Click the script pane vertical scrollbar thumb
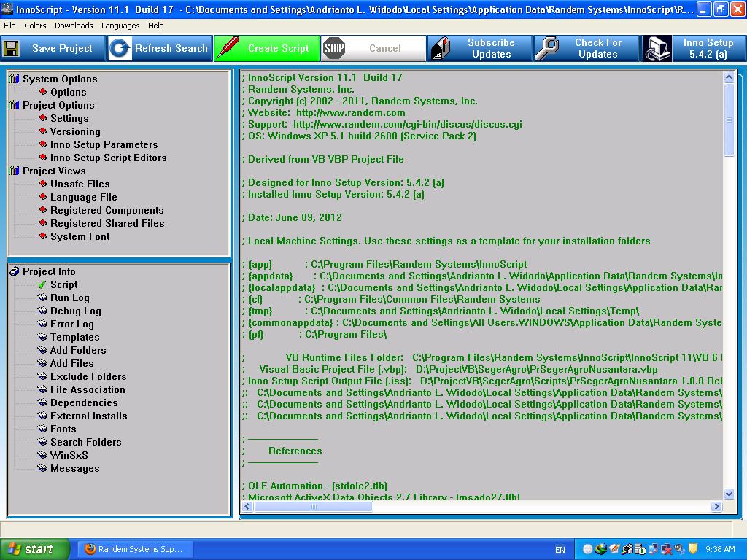The height and width of the screenshot is (560, 747). [729, 120]
